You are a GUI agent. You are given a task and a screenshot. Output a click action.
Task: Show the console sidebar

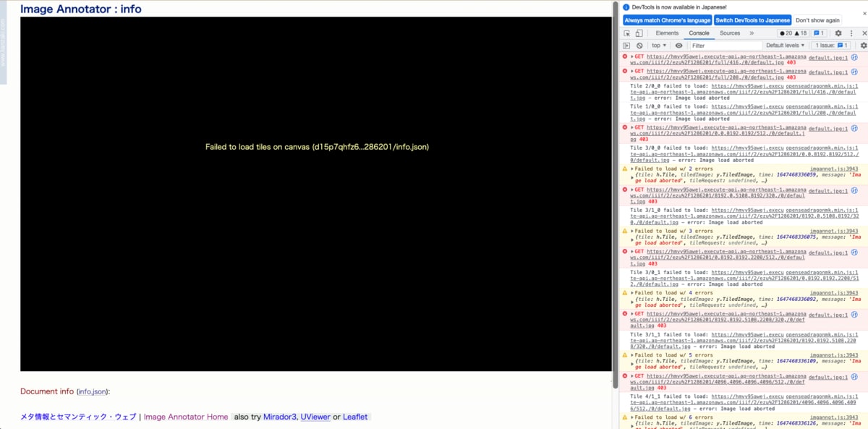tap(627, 46)
